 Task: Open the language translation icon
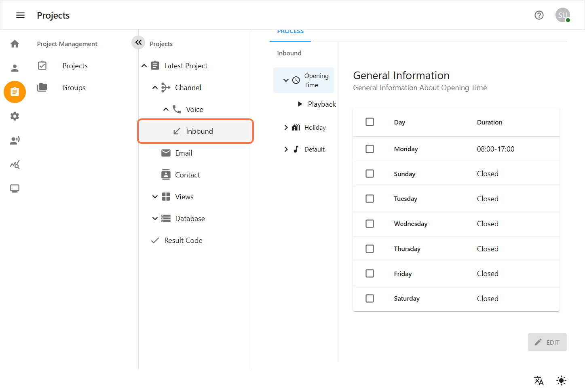[539, 380]
